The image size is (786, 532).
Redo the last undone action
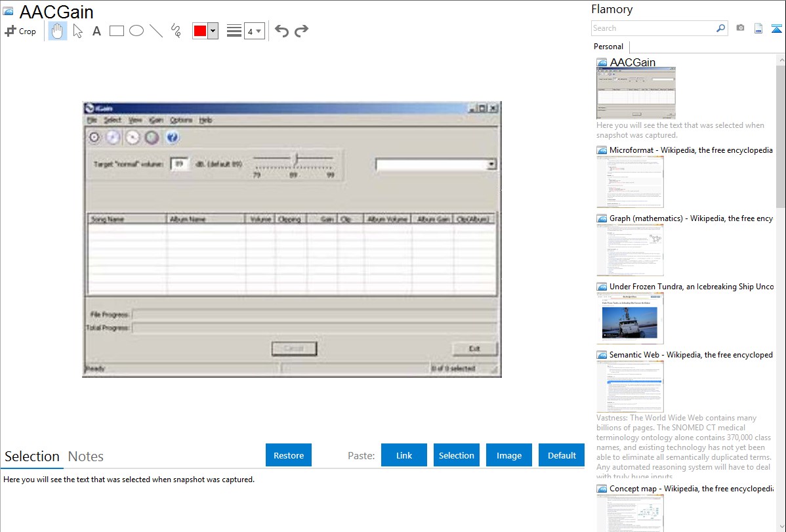click(x=301, y=31)
